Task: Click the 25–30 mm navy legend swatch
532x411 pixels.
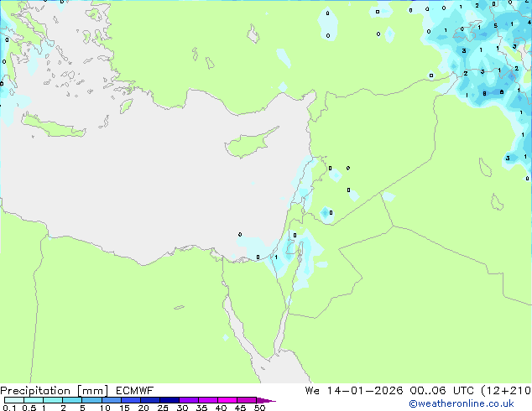Action: (x=169, y=400)
